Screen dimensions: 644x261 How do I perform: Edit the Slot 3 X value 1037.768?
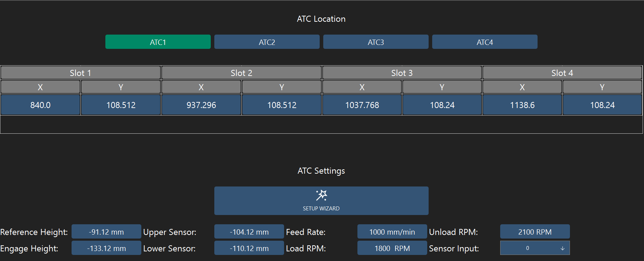coord(362,105)
